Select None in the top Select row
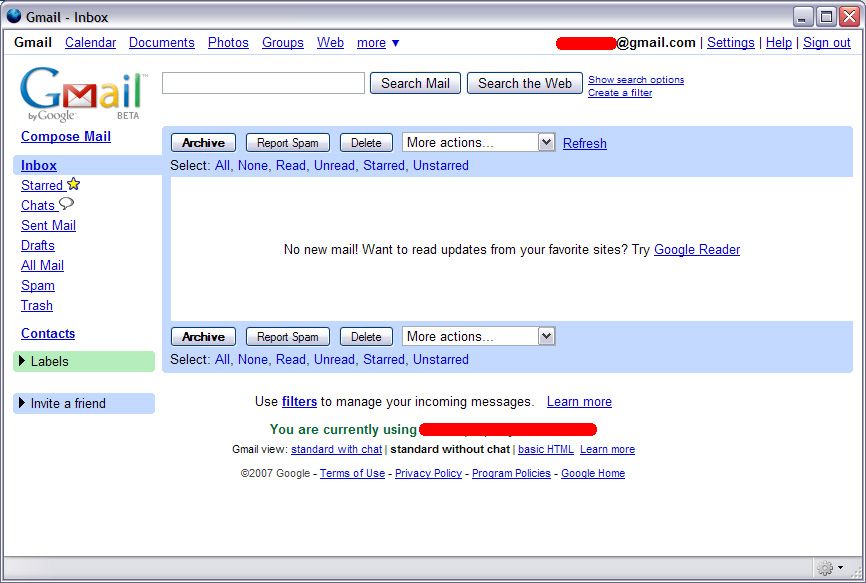The image size is (866, 583). (x=252, y=166)
